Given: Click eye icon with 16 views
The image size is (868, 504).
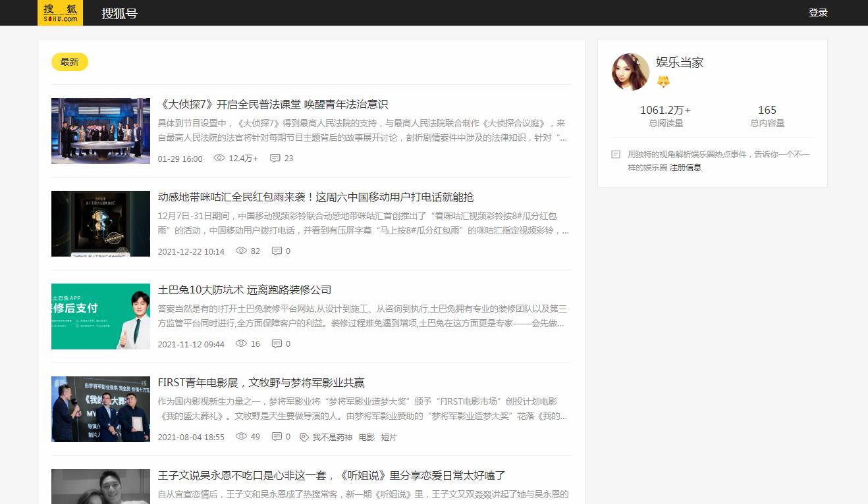Looking at the screenshot, I should click(x=241, y=343).
